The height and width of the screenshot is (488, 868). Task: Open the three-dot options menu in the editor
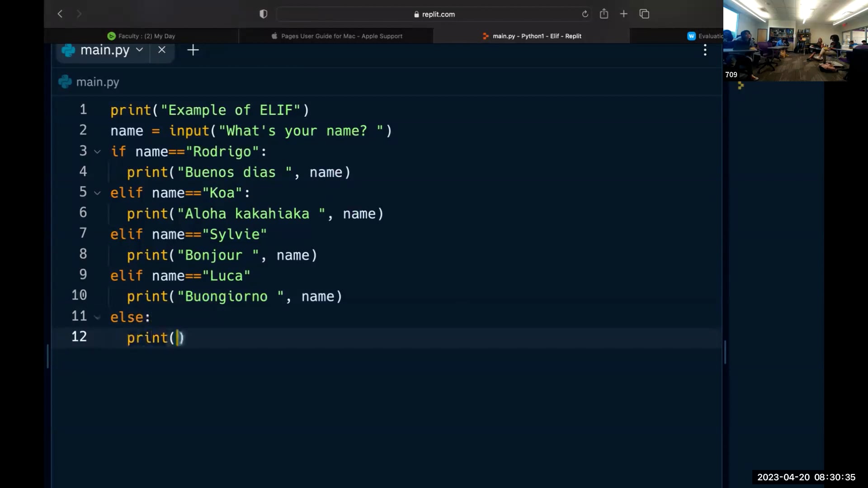point(705,51)
